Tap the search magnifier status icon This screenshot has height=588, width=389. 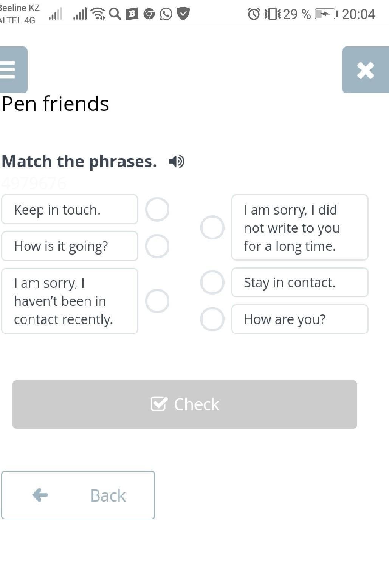coord(115,14)
